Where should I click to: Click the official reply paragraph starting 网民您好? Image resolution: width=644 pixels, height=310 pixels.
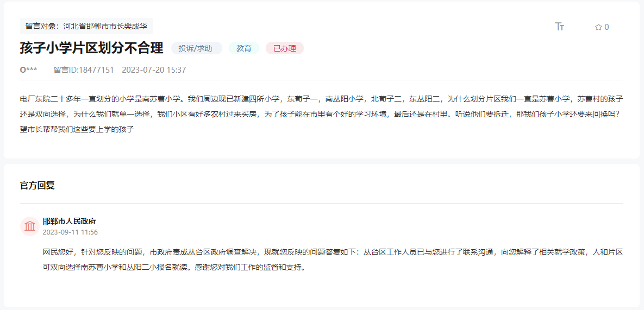point(333,260)
